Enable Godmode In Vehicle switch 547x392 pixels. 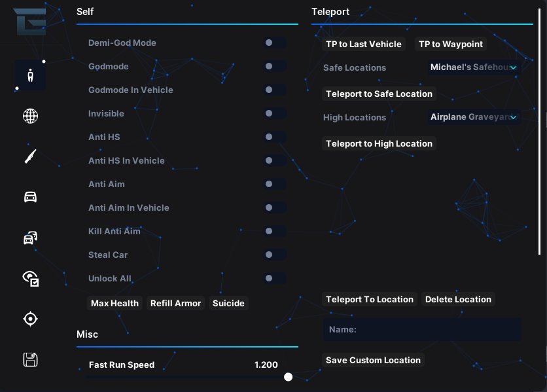[x=275, y=90]
